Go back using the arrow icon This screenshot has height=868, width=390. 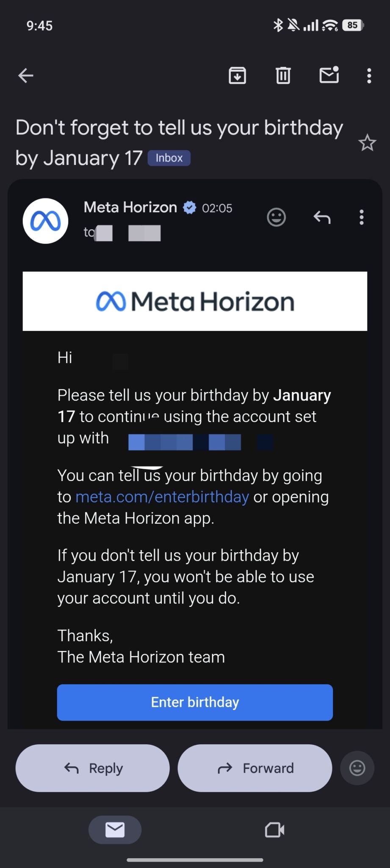[26, 76]
